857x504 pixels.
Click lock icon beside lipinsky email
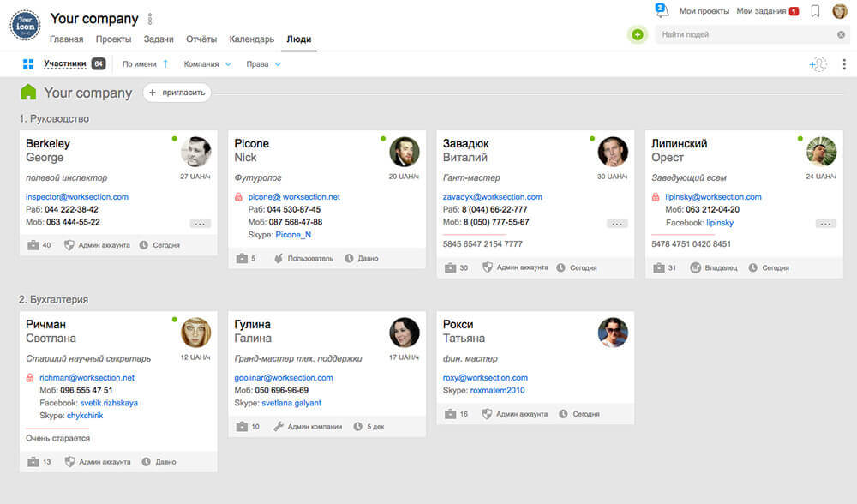pyautogui.click(x=656, y=197)
